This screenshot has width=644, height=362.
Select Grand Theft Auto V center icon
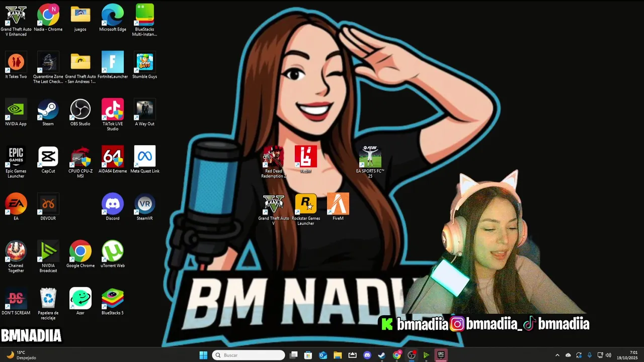coord(274,209)
